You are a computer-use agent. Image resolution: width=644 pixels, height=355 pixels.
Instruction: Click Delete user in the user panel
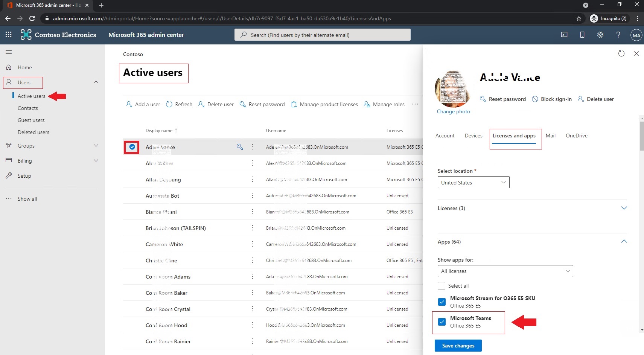pyautogui.click(x=596, y=99)
